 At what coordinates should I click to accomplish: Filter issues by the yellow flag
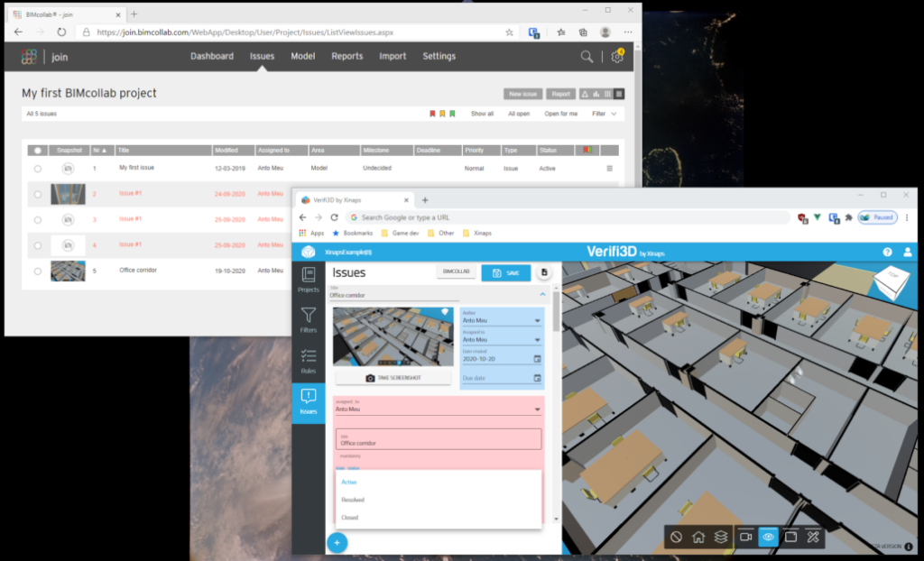(442, 114)
